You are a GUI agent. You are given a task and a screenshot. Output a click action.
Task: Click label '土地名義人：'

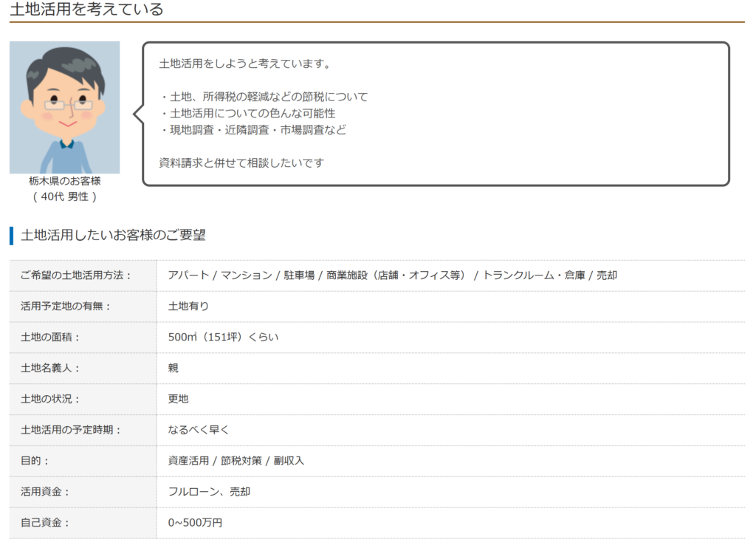[x=50, y=368]
